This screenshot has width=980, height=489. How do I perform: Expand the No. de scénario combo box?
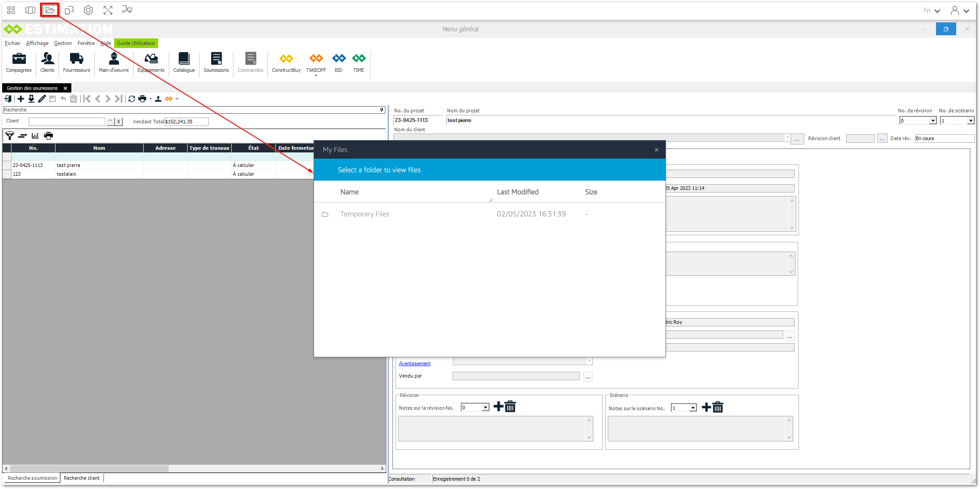click(970, 121)
